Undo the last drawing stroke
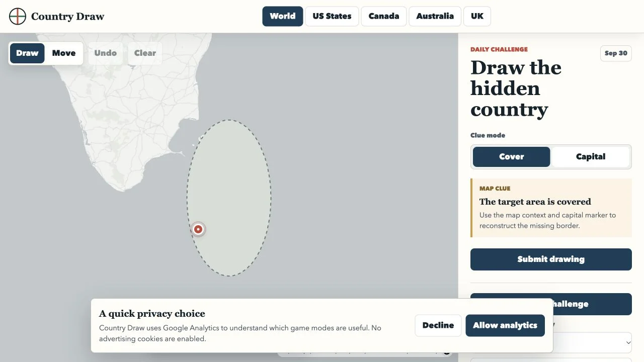This screenshot has height=362, width=644. (105, 53)
